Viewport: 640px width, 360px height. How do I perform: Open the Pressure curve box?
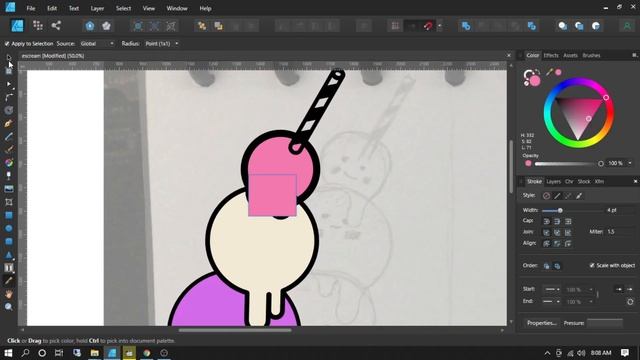pos(604,323)
